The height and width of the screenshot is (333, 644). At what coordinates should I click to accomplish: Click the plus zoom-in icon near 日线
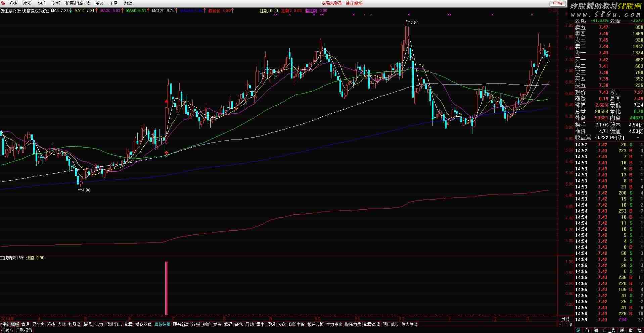[x=560, y=324]
